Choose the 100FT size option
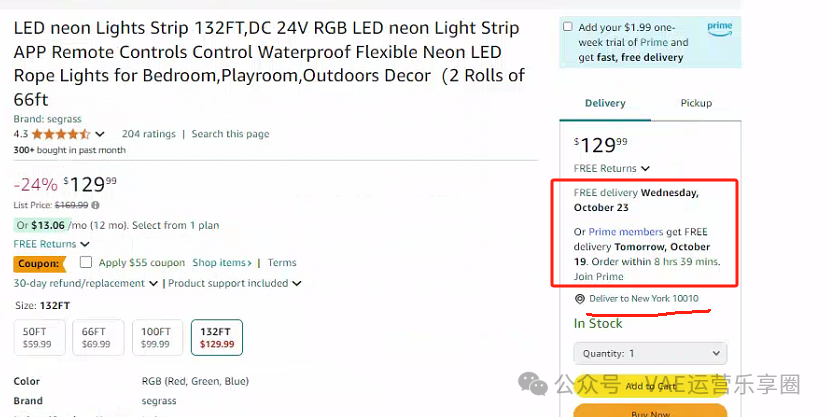This screenshot has width=827, height=417. point(157,337)
